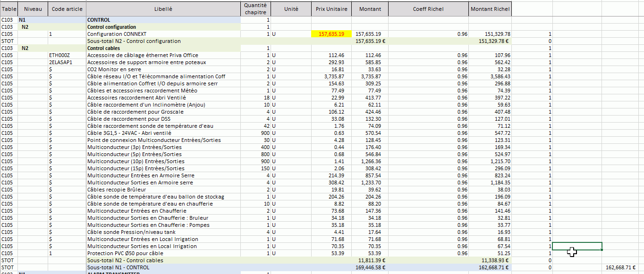The image size is (644, 274).
Task: Select the 'Code article' column header
Action: (67, 9)
